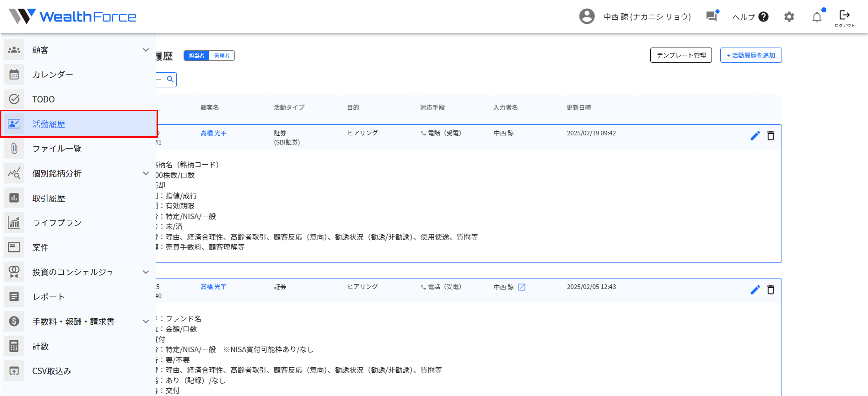Open external link icon beside 中西 諒
Screen dimensions: 868x396
[521, 287]
